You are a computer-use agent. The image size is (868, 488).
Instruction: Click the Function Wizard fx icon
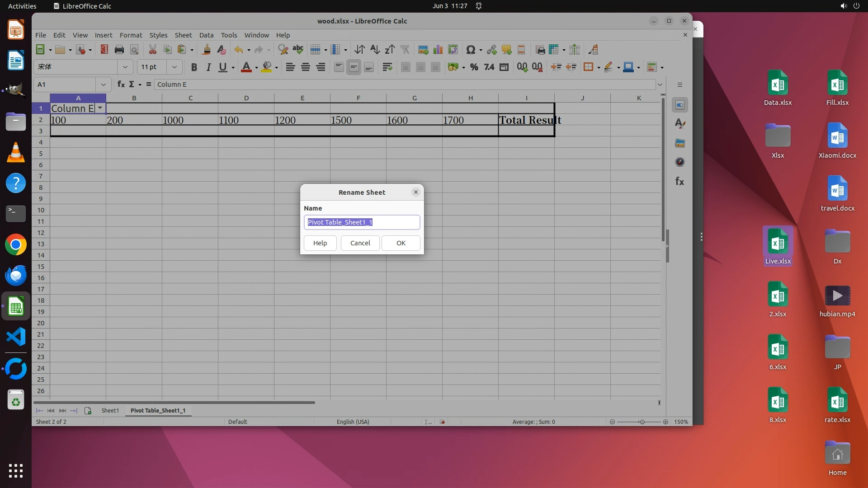pos(121,84)
